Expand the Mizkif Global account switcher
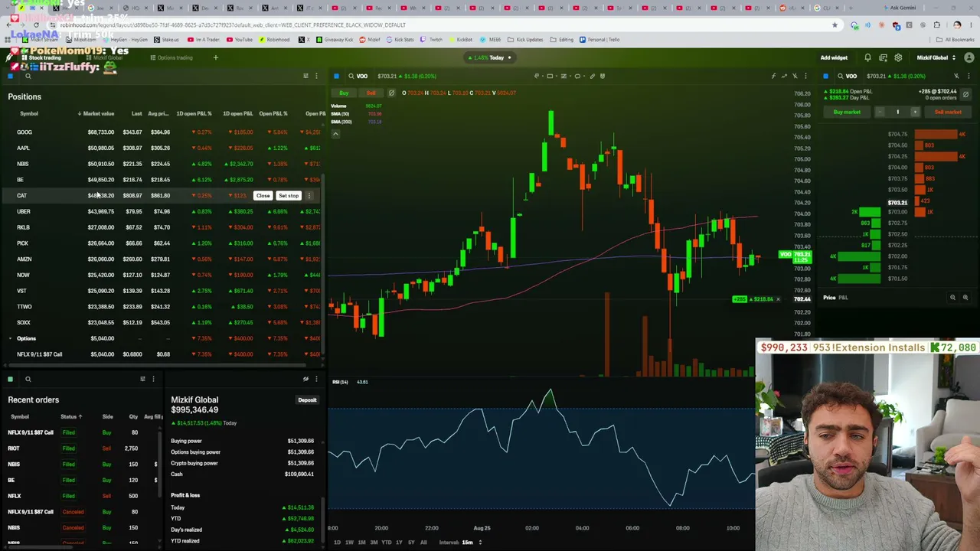 point(935,57)
